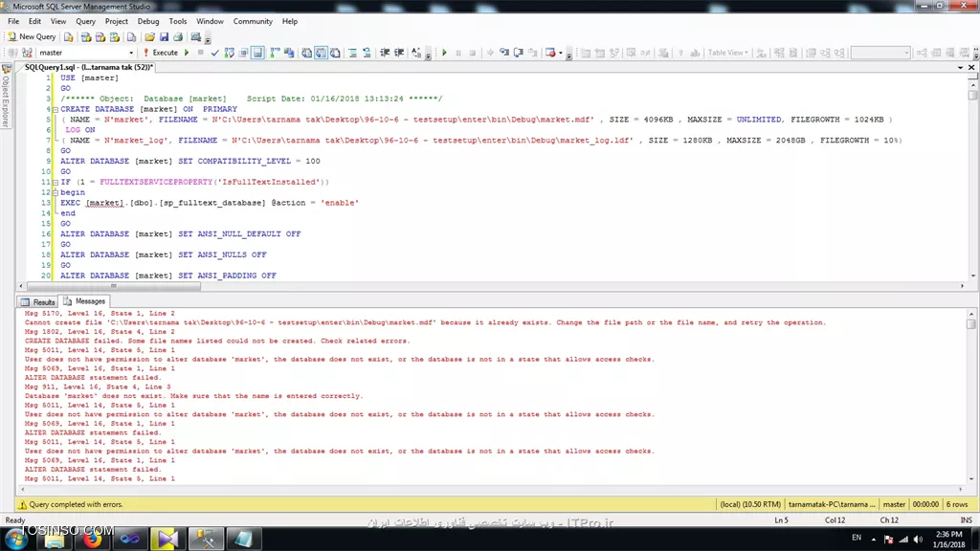Switch to Results to Text
This screenshot has width=980, height=551.
coord(307,54)
